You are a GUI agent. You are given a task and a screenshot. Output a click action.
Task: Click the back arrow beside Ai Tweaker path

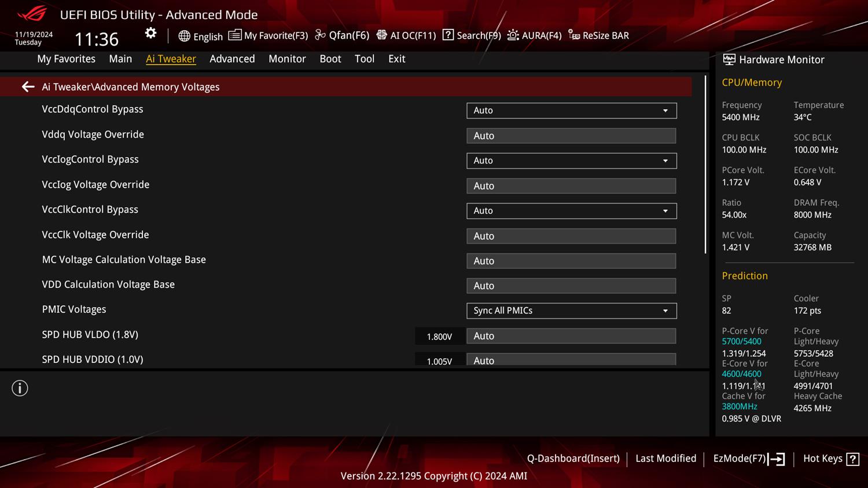(28, 87)
